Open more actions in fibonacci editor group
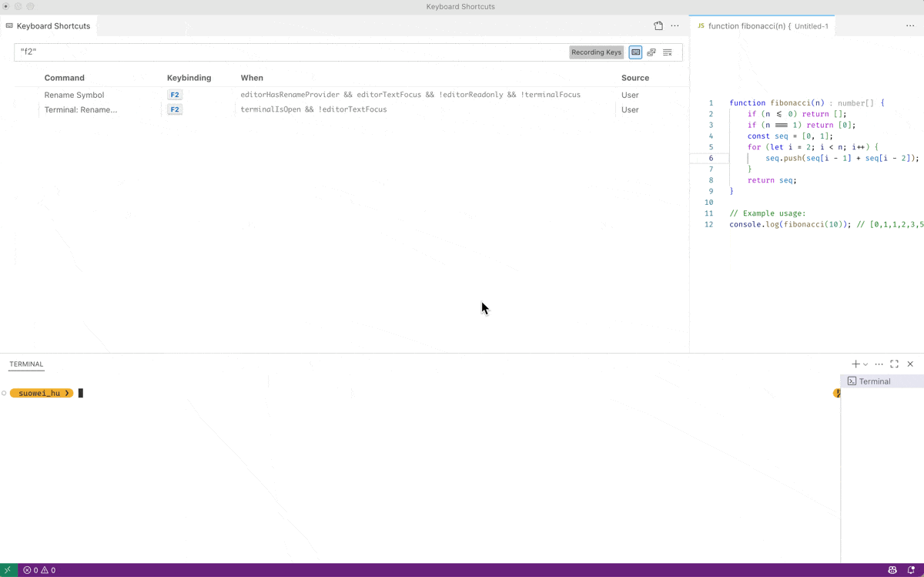The image size is (924, 577). pyautogui.click(x=910, y=25)
